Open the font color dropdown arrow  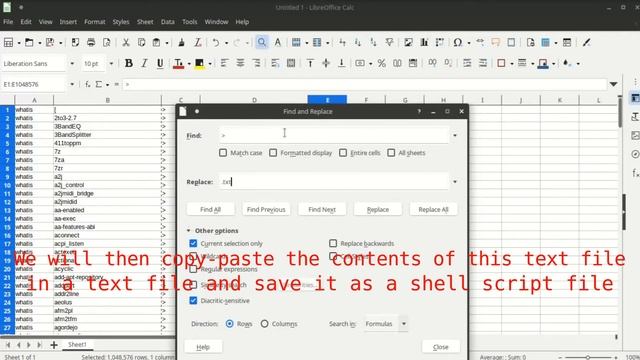pyautogui.click(x=189, y=64)
